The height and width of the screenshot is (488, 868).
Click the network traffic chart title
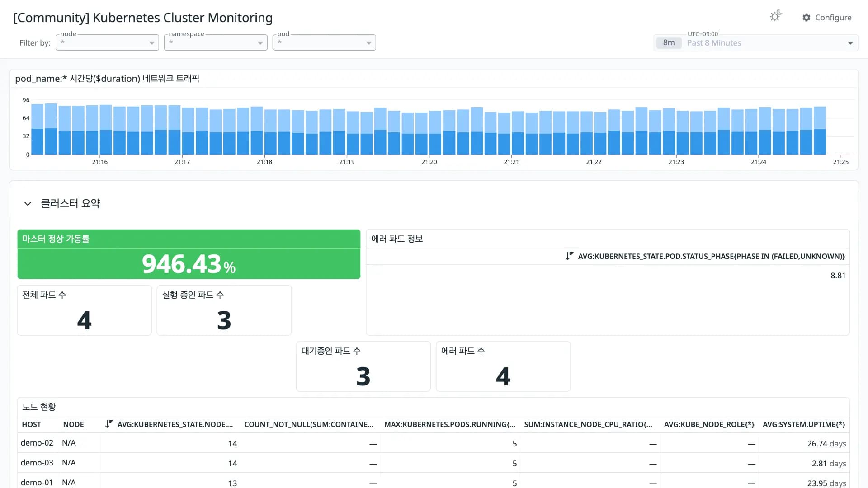tap(107, 79)
